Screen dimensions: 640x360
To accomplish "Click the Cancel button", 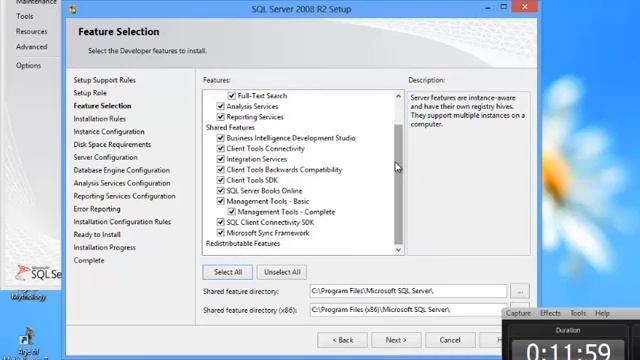I will (x=450, y=340).
